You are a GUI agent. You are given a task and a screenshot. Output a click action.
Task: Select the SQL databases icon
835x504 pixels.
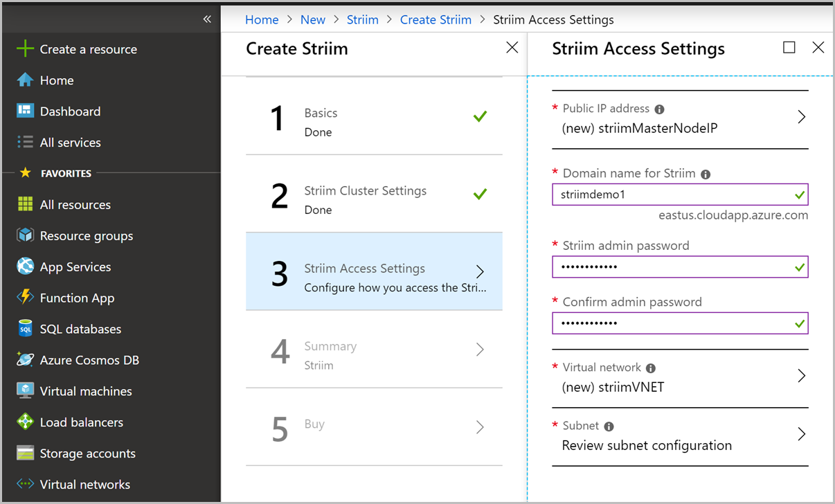pyautogui.click(x=25, y=328)
